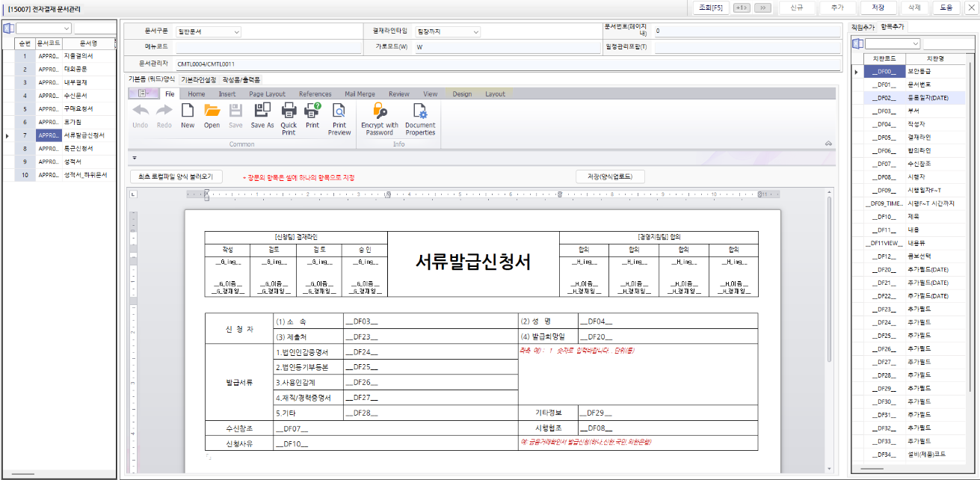This screenshot has width=980, height=480.
Task: Switch to the 작성폼/출력폼 tab
Action: 241,79
